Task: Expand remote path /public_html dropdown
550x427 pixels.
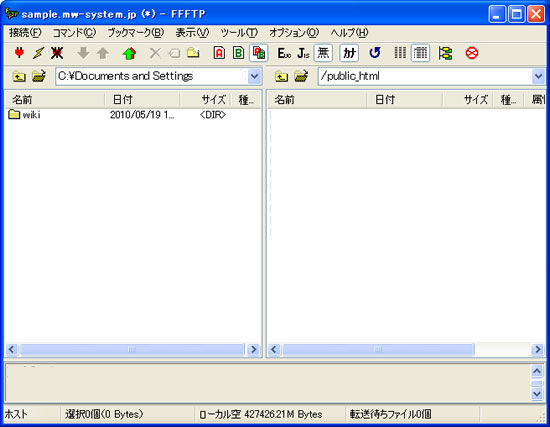Action: coord(538,76)
